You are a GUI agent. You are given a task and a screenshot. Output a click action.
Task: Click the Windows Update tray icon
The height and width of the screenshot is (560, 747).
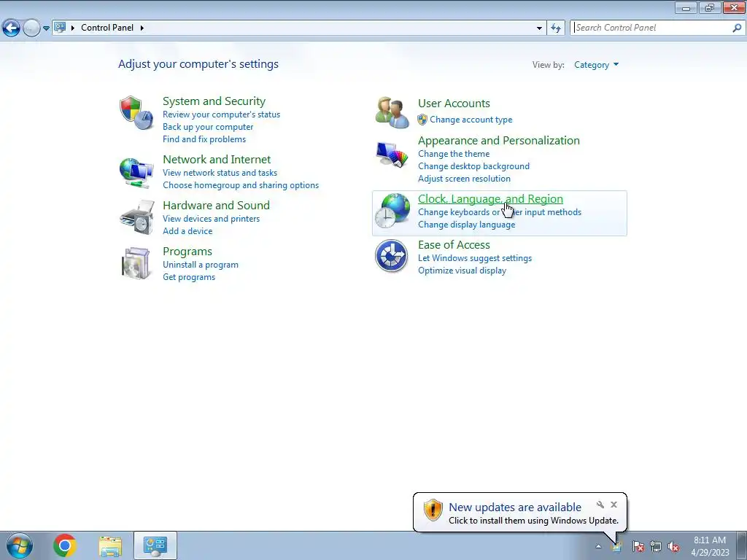[617, 546]
